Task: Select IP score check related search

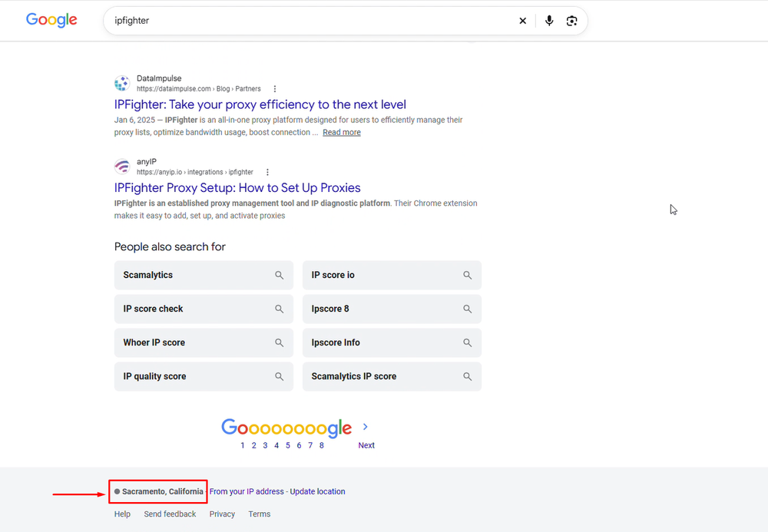Action: [204, 309]
